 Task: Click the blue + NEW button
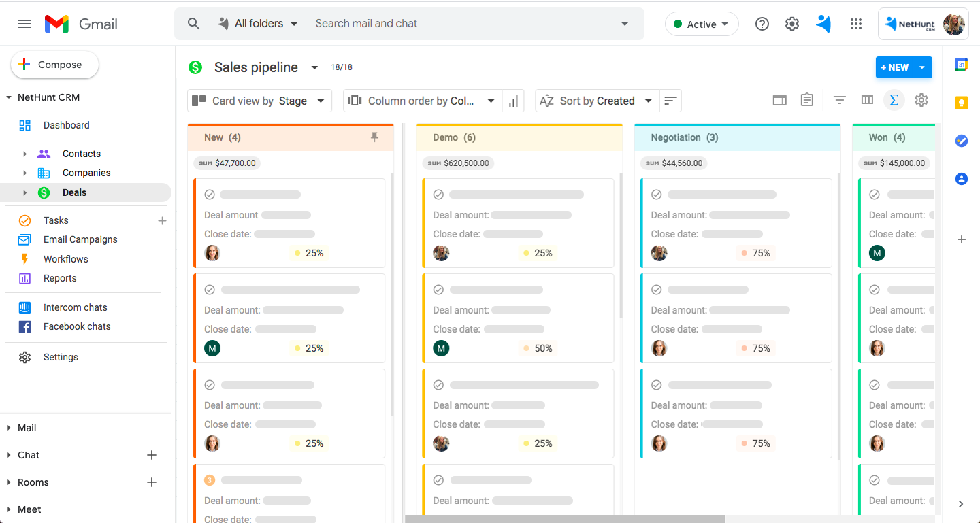894,67
